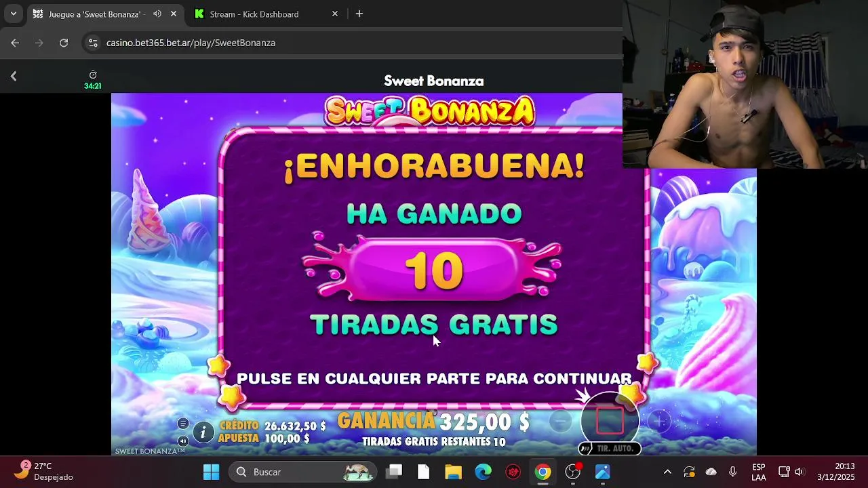View site information for bet365
This screenshot has height=488, width=868.
[93, 43]
